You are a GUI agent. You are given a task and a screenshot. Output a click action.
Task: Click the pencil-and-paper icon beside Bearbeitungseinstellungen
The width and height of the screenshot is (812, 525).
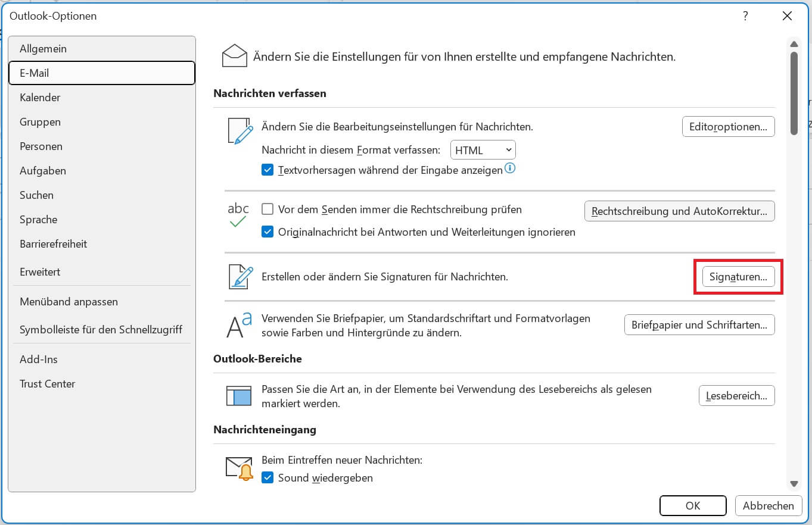tap(240, 131)
